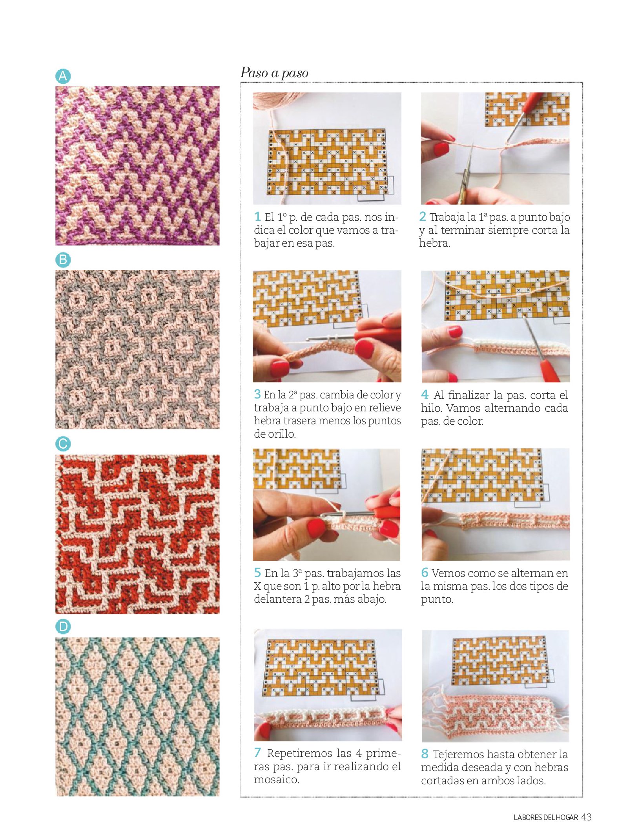Select the teal lattice mosaic swatch D
618x840 pixels.
tap(137, 716)
